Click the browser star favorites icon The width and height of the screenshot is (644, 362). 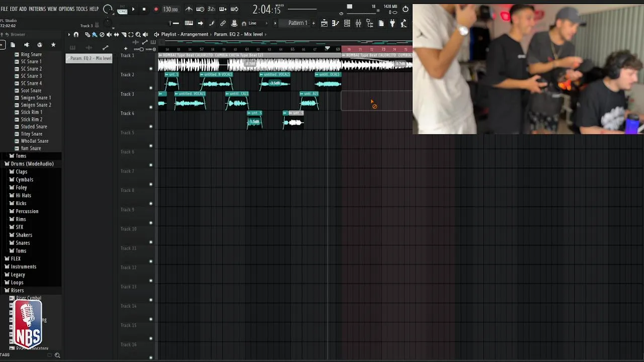click(53, 45)
